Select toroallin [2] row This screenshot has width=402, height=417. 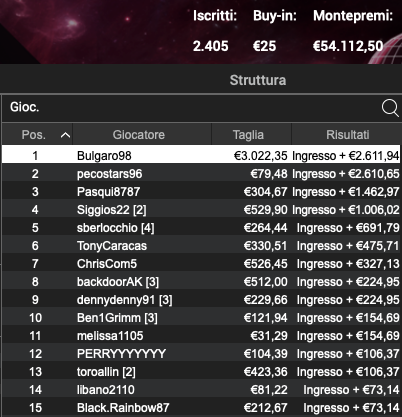(x=201, y=372)
